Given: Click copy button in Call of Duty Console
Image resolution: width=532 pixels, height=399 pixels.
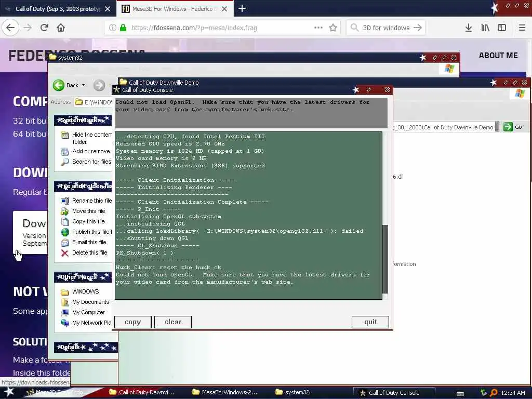Looking at the screenshot, I should click(x=132, y=322).
